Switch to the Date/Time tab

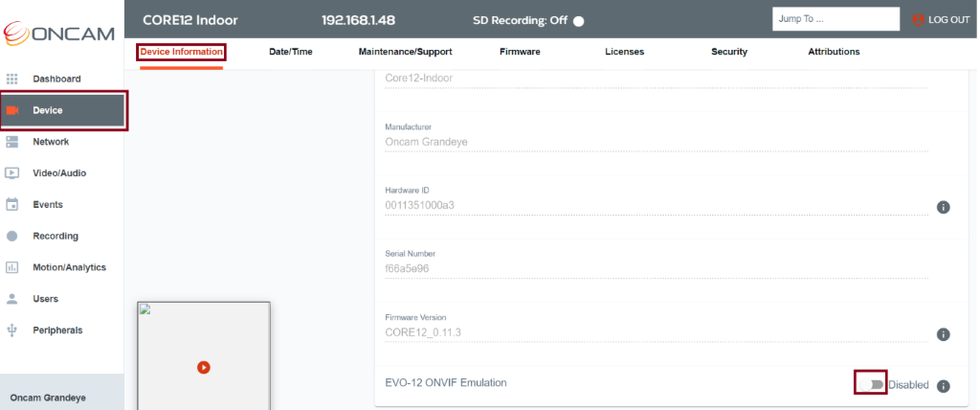click(x=291, y=52)
